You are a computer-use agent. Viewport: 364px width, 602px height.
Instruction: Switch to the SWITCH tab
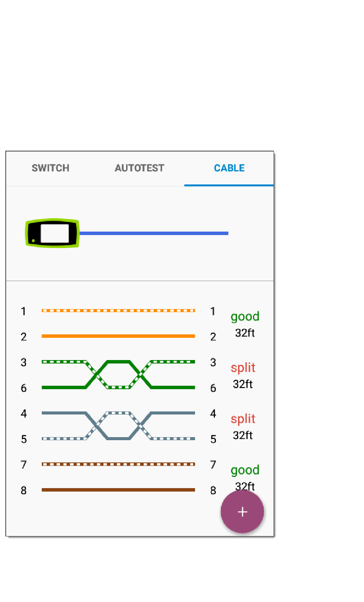point(51,168)
